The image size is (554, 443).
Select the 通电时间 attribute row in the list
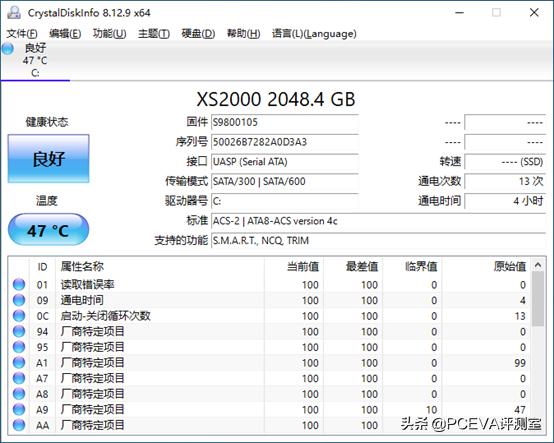pyautogui.click(x=271, y=300)
